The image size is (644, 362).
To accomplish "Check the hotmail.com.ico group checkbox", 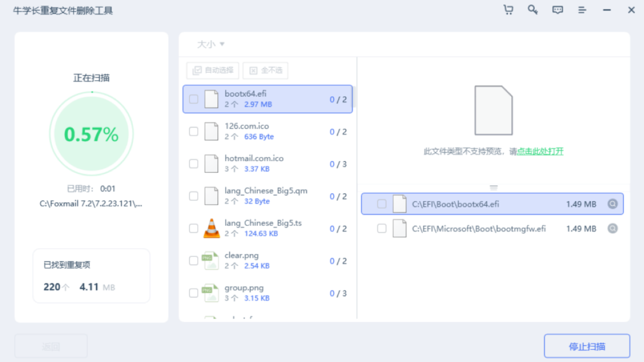I will click(x=194, y=163).
